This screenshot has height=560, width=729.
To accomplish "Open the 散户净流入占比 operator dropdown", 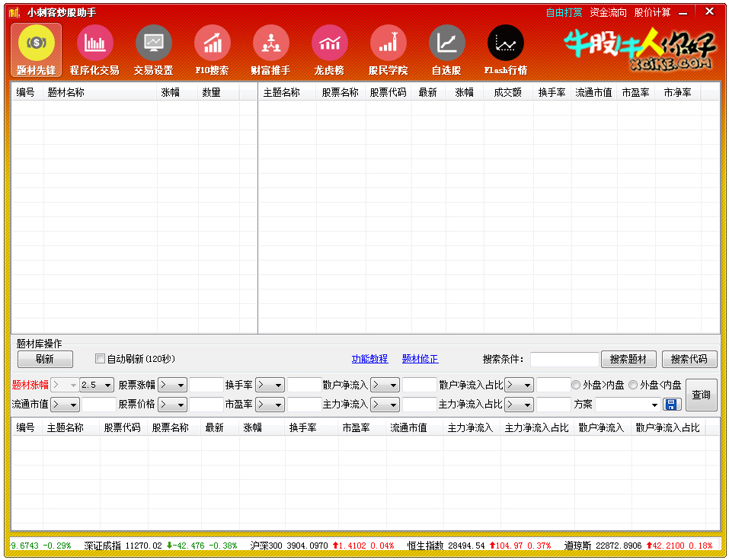I will click(x=519, y=385).
